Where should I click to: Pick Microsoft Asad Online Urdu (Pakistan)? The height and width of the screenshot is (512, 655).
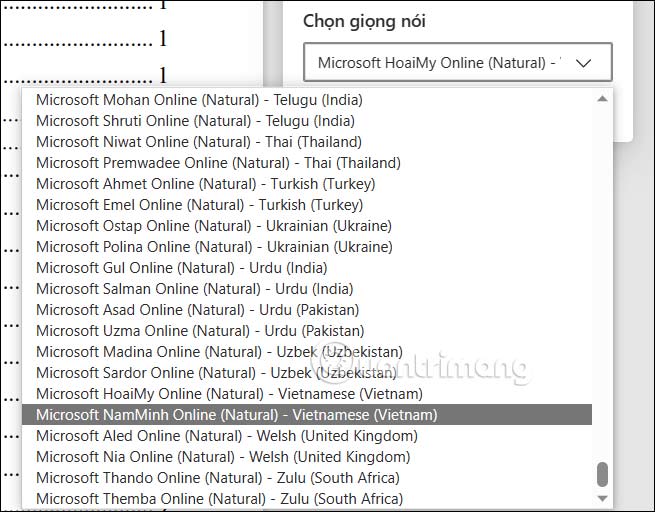[307, 309]
